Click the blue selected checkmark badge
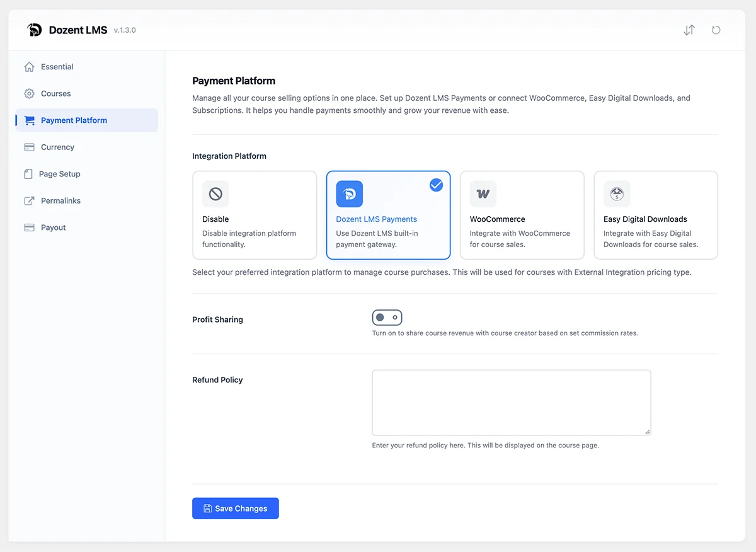756x552 pixels. click(436, 185)
